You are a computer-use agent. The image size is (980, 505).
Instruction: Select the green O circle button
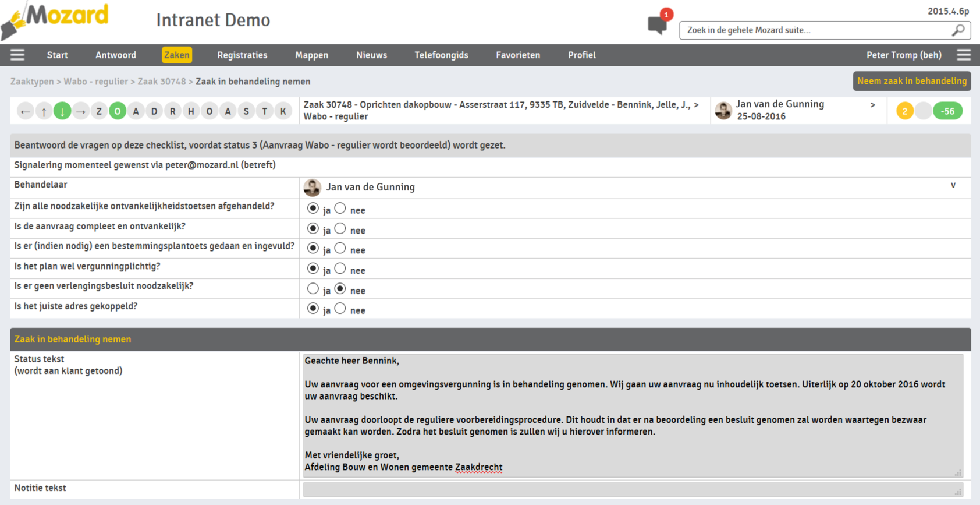click(x=118, y=111)
